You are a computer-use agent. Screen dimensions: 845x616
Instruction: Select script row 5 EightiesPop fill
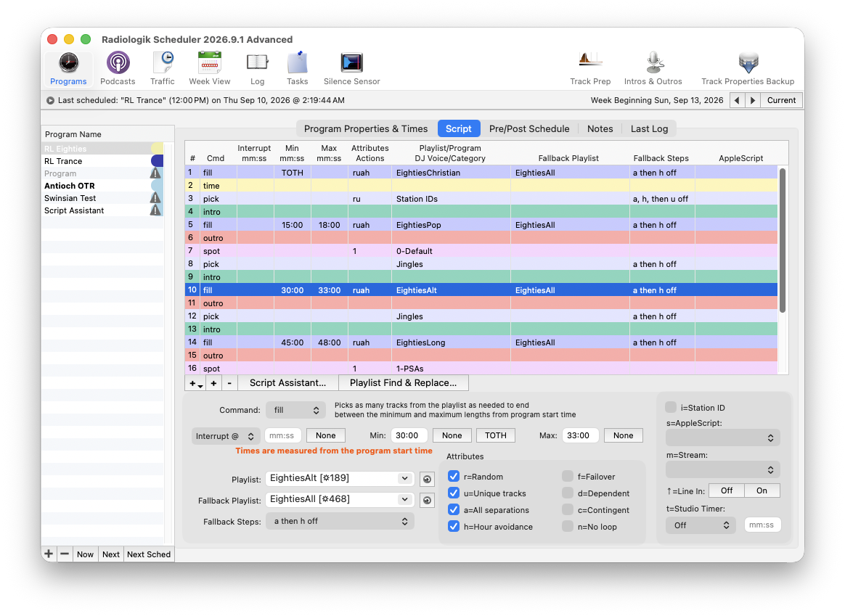pyautogui.click(x=481, y=225)
